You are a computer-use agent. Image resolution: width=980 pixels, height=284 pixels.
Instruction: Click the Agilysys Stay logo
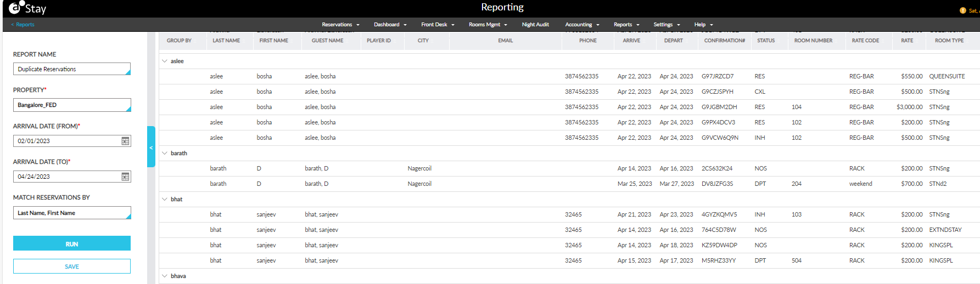click(27, 8)
